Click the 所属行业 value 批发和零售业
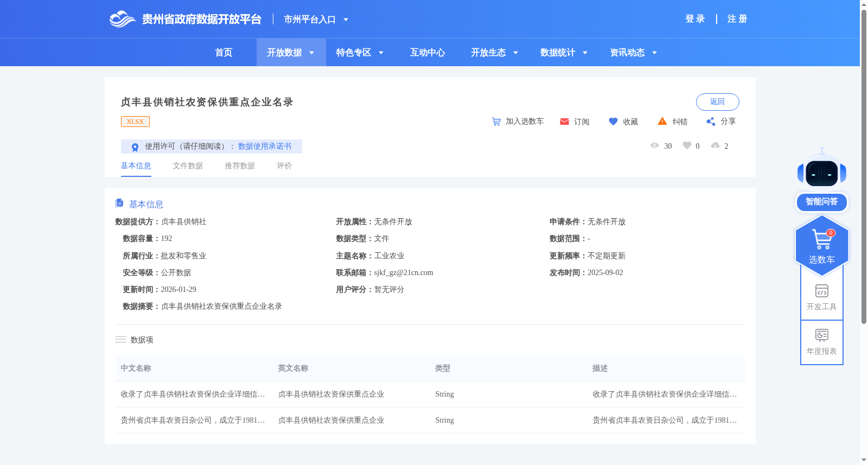This screenshot has height=465, width=868. (183, 256)
